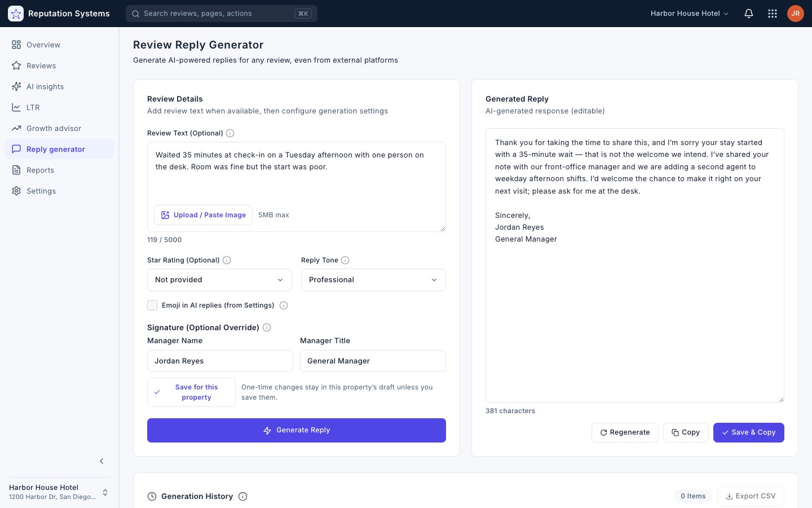Regenerate the reply
Screen dimensions: 812x508
click(x=625, y=432)
